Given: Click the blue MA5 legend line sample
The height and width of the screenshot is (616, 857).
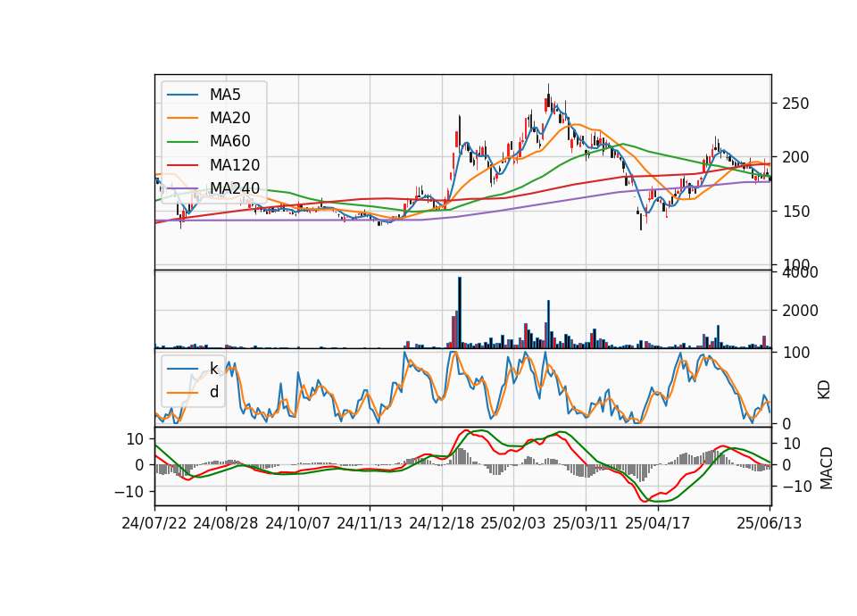Looking at the screenshot, I should click(182, 96).
